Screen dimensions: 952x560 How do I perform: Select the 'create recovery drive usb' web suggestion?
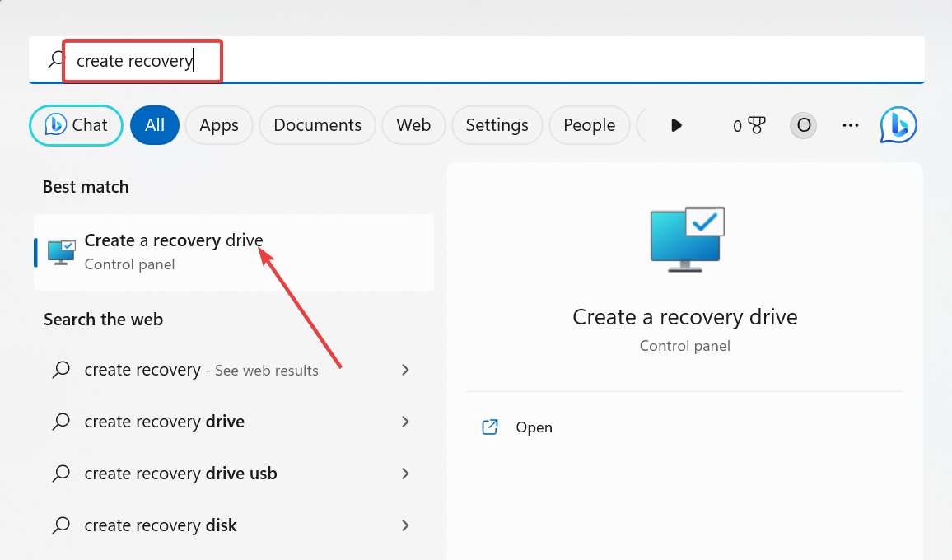pos(234,474)
